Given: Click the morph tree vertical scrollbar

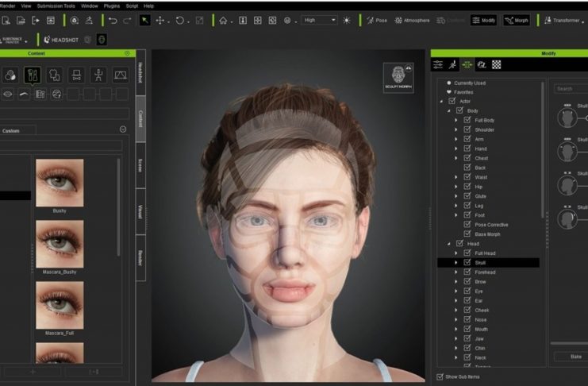Looking at the screenshot, I should tap(542, 150).
